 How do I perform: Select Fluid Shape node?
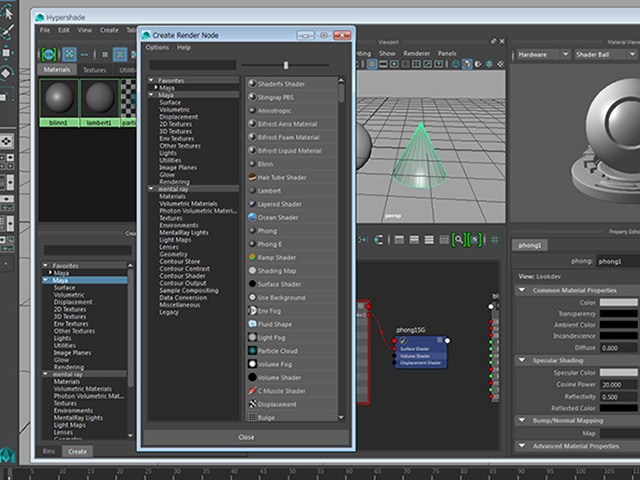click(x=291, y=324)
